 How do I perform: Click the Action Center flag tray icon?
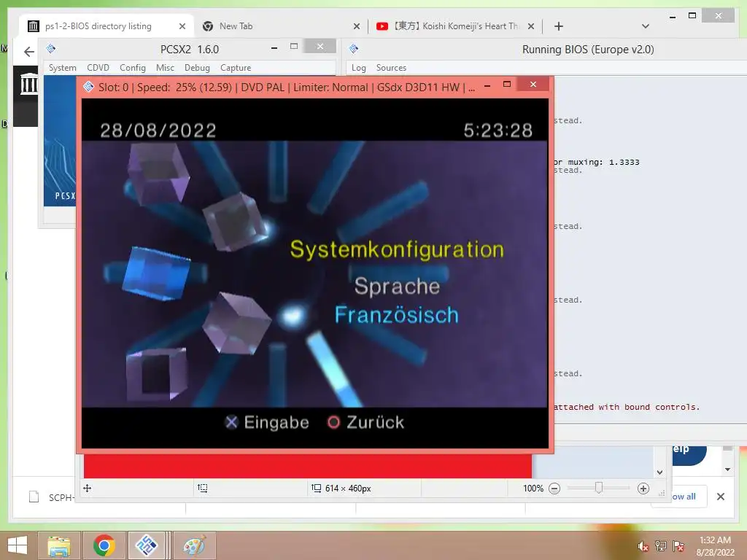pos(678,546)
